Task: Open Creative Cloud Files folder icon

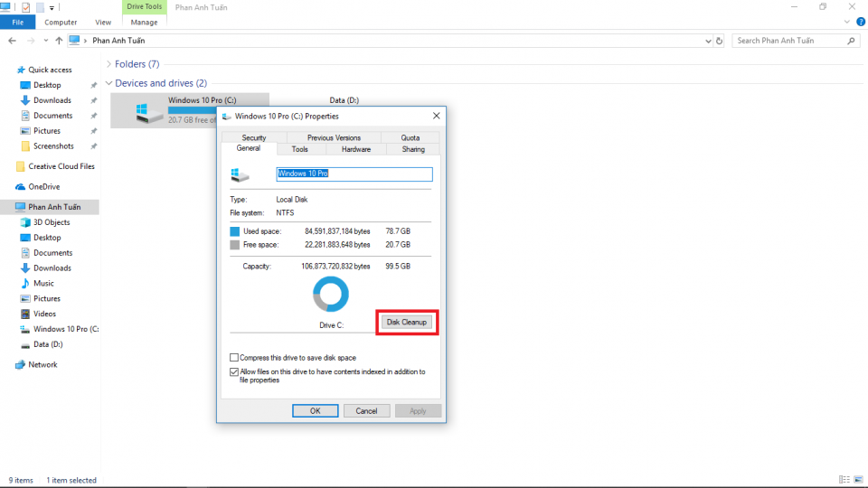Action: click(21, 166)
